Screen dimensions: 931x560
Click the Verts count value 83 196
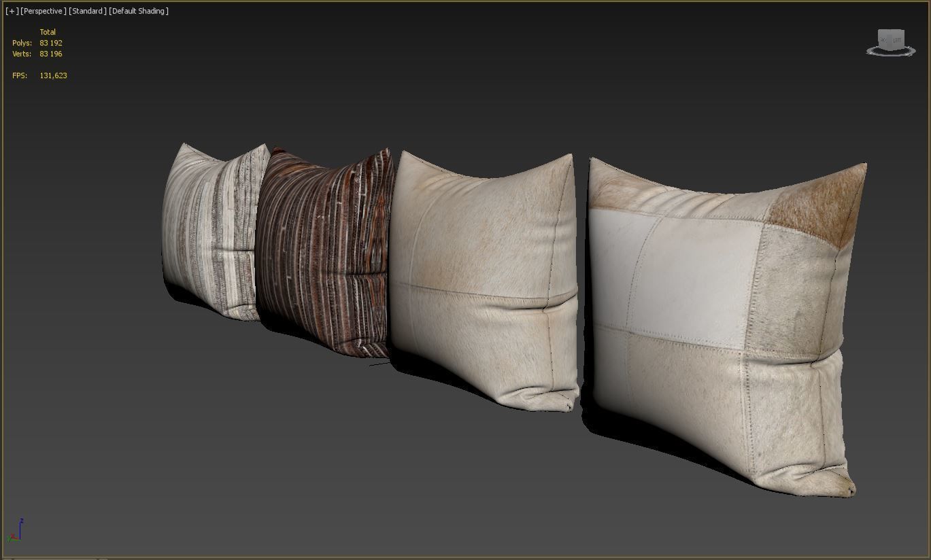tap(51, 54)
